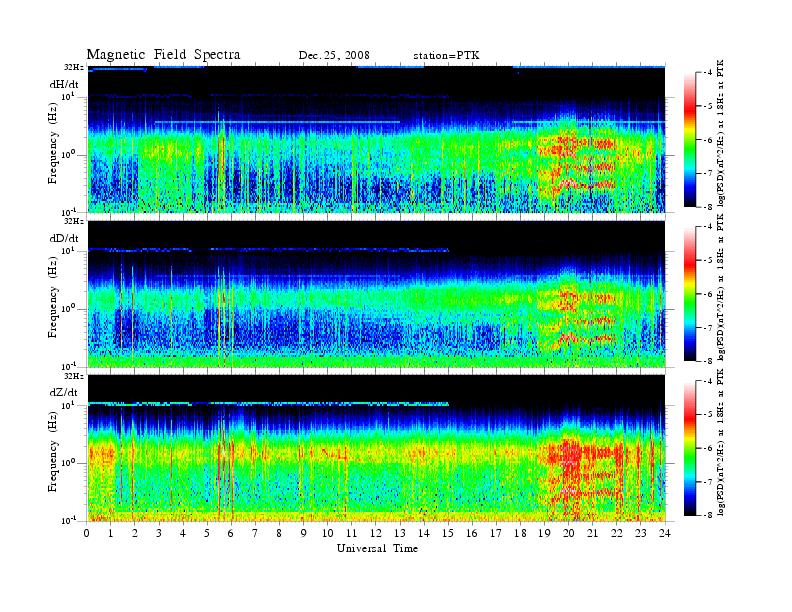Click the "-7" value on the dD/dt color bar
This screenshot has height=612, width=792.
pos(708,328)
